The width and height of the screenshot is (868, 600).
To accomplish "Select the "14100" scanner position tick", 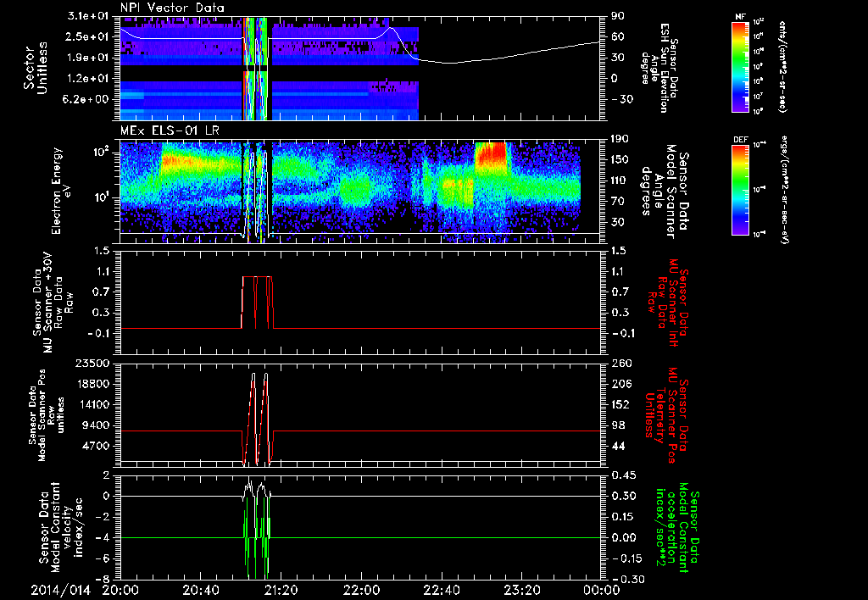I will click(x=93, y=404).
